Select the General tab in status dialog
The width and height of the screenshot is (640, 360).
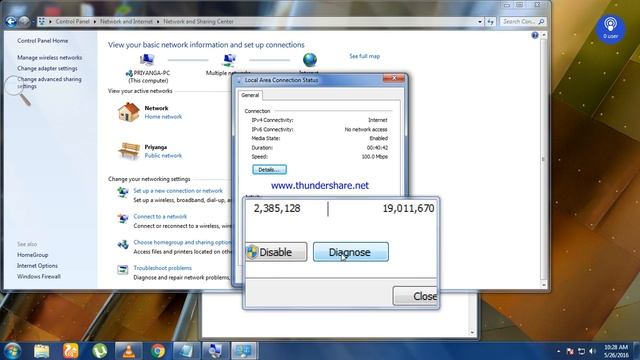pyautogui.click(x=250, y=95)
